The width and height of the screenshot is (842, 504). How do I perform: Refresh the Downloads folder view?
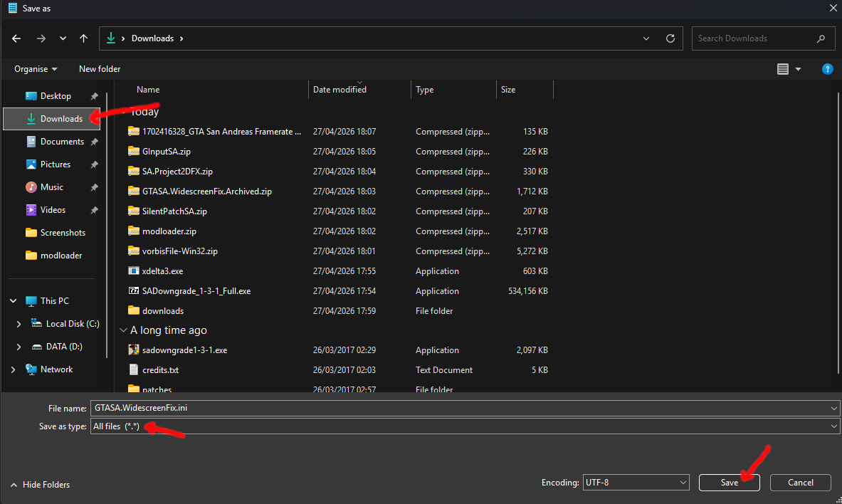coord(670,38)
